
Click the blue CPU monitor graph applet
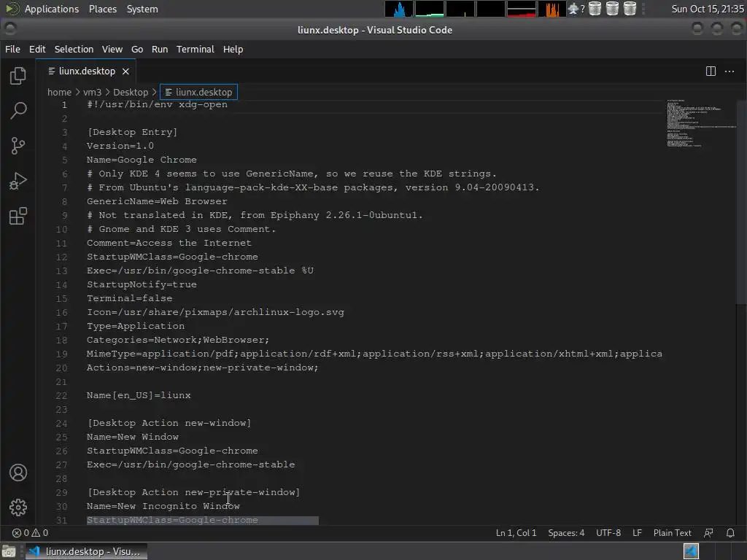point(399,9)
